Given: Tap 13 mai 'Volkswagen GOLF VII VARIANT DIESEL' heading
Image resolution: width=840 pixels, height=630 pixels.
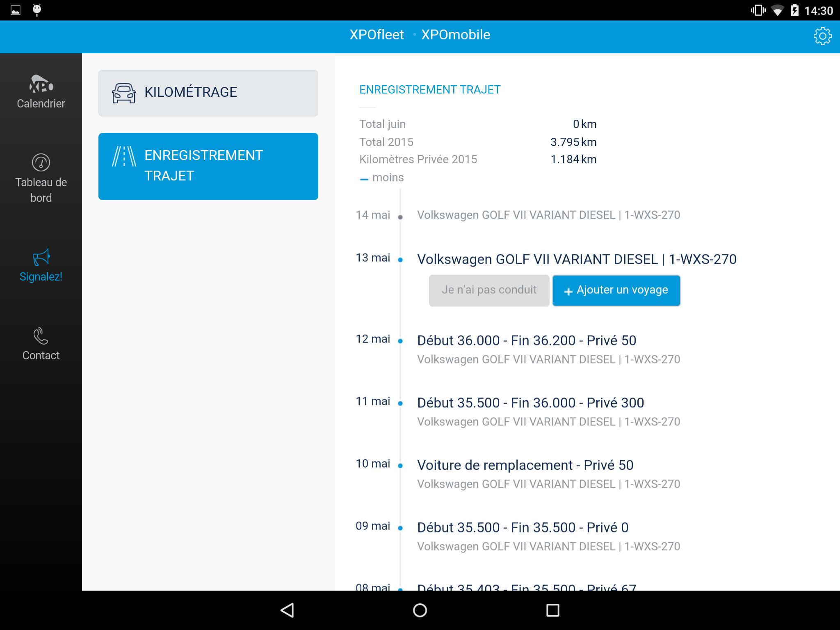Looking at the screenshot, I should [x=577, y=259].
